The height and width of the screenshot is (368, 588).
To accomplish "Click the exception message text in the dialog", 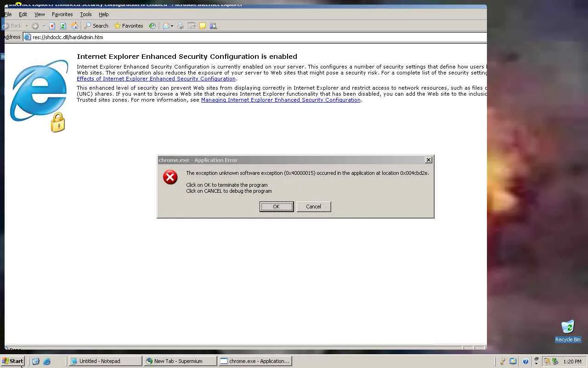I will click(307, 173).
